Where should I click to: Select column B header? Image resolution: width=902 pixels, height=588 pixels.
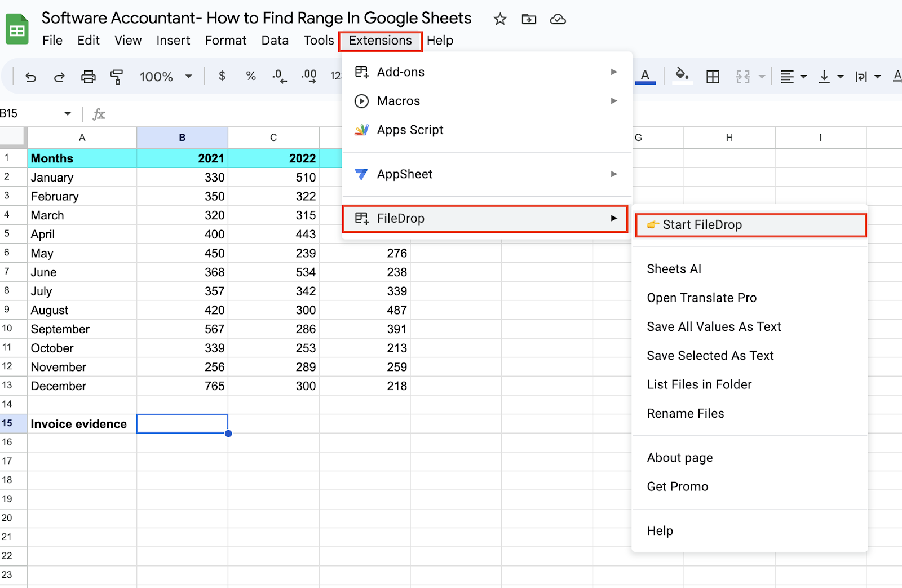coord(182,138)
